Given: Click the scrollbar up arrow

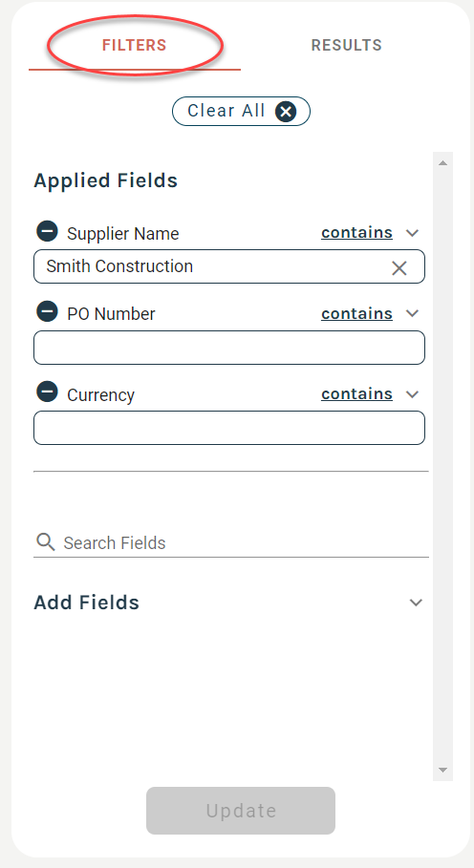Looking at the screenshot, I should pyautogui.click(x=442, y=162).
